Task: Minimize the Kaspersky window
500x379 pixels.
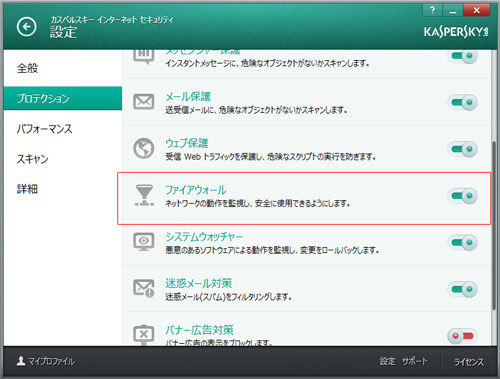Action: coord(452,10)
